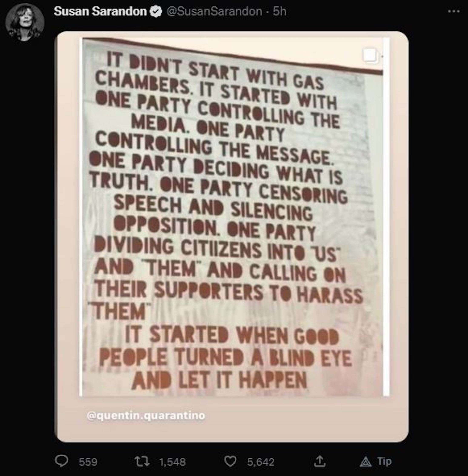Click the 1,548 retweets count
468x476 pixels.
[x=172, y=462]
